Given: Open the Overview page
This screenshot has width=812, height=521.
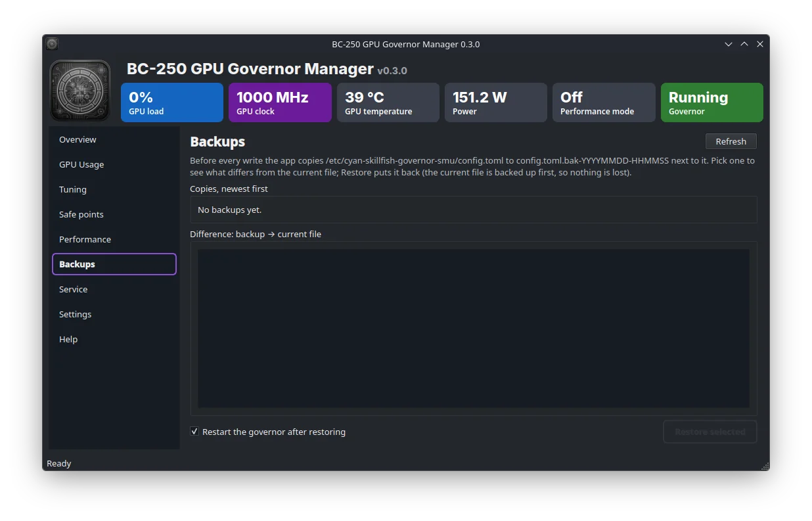Looking at the screenshot, I should [114, 139].
